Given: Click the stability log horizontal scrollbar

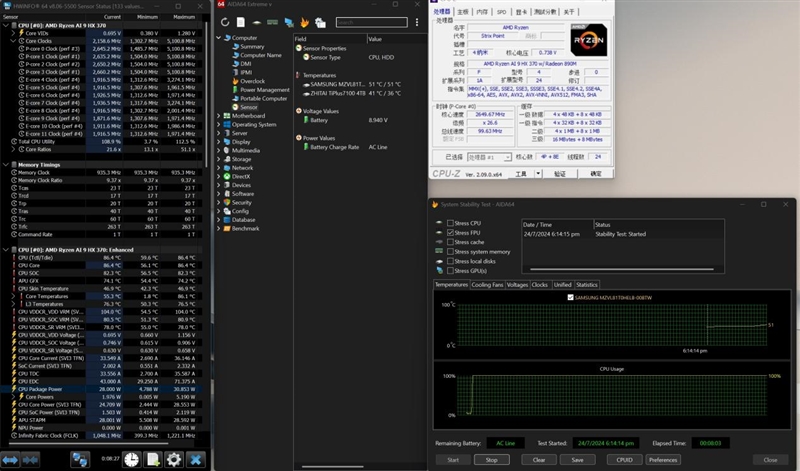Looking at the screenshot, I should pyautogui.click(x=621, y=269).
